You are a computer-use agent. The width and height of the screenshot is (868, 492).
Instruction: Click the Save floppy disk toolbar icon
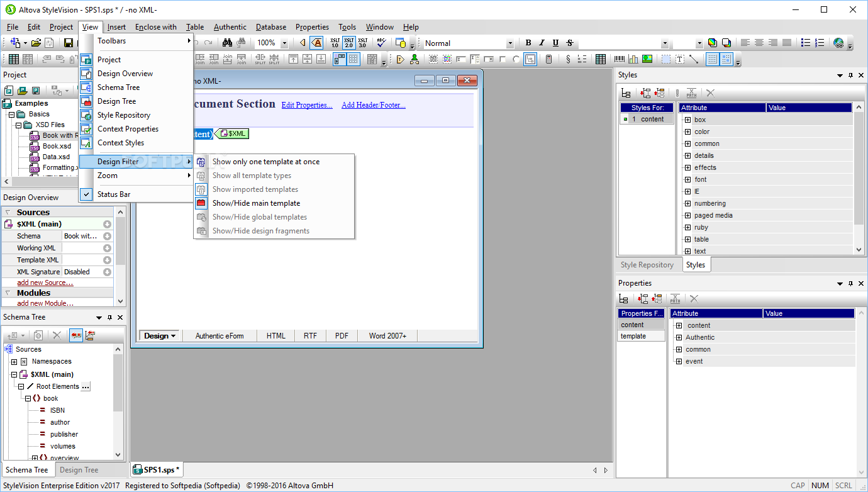pos(69,43)
